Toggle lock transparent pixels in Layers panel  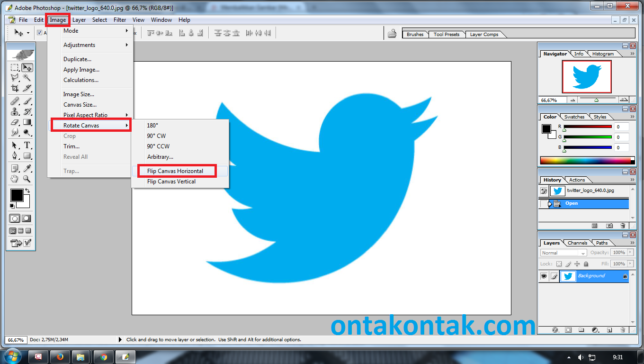(x=559, y=264)
